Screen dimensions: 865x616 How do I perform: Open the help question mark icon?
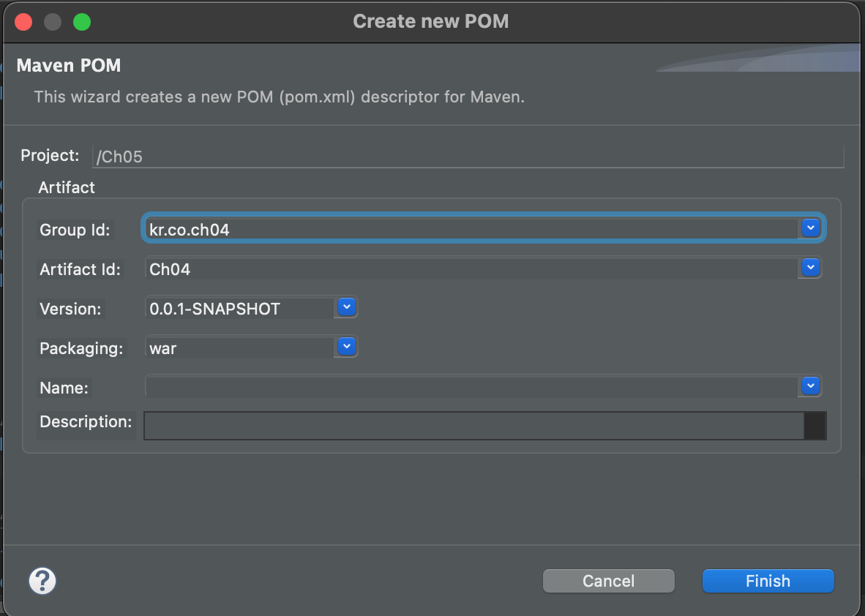(x=42, y=581)
